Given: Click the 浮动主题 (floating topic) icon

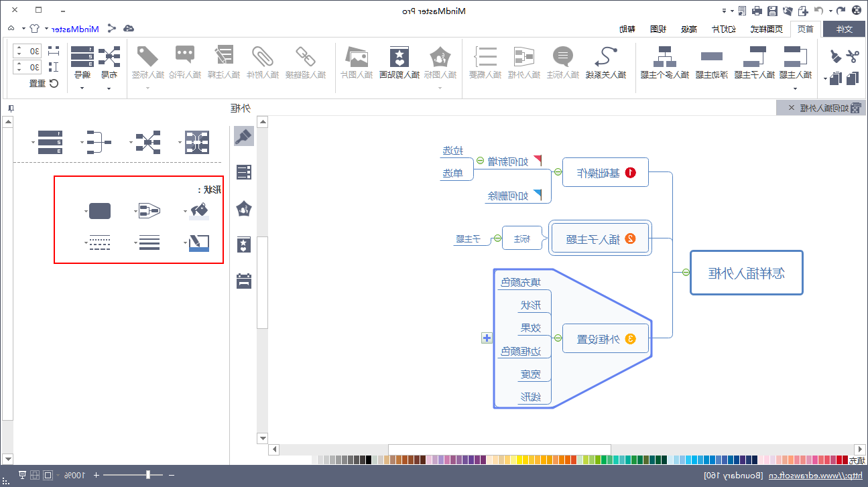Looking at the screenshot, I should (x=712, y=57).
